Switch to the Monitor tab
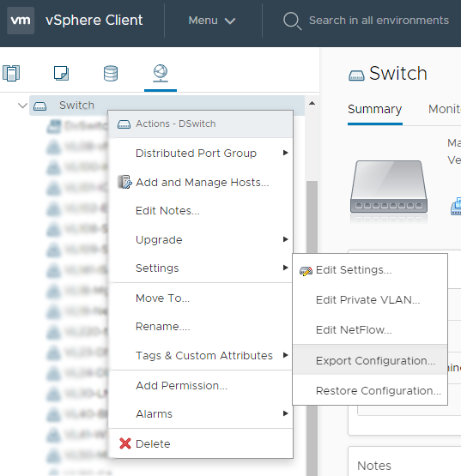This screenshot has width=461, height=476. pos(445,109)
